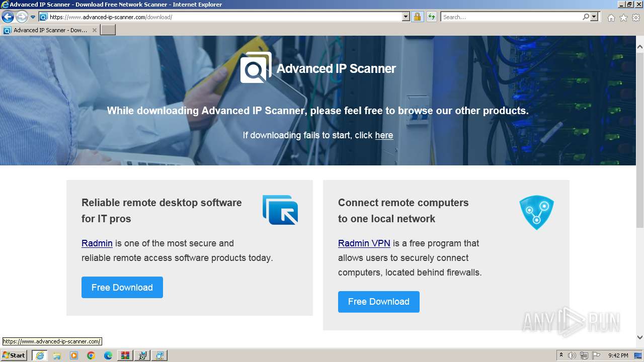The image size is (644, 362).
Task: Open the WinRAR taskbar icon
Action: tap(125, 355)
